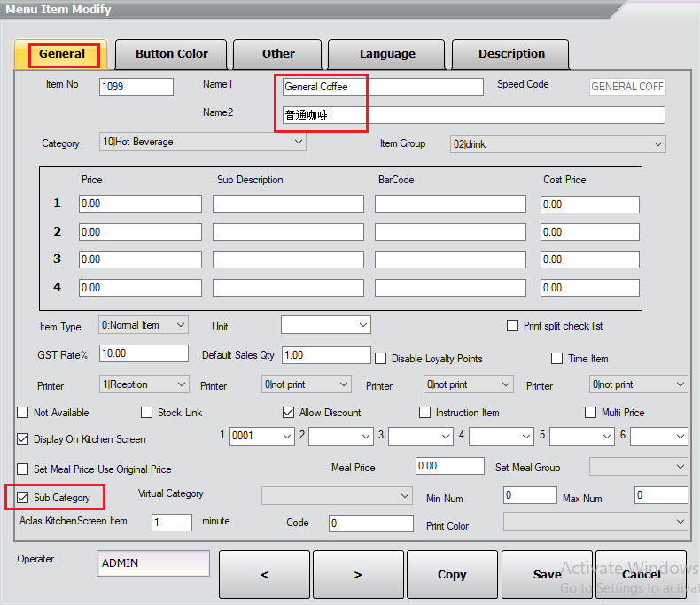Expand the Virtual Category dropdown
700x605 pixels.
pos(337,496)
